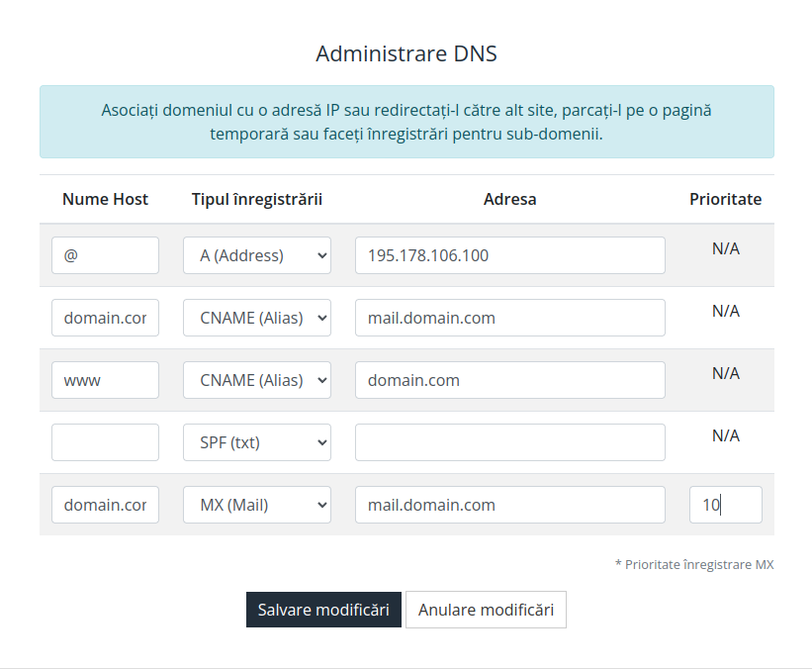
Task: Click the MX address field with mail.domain.com
Action: 510,505
